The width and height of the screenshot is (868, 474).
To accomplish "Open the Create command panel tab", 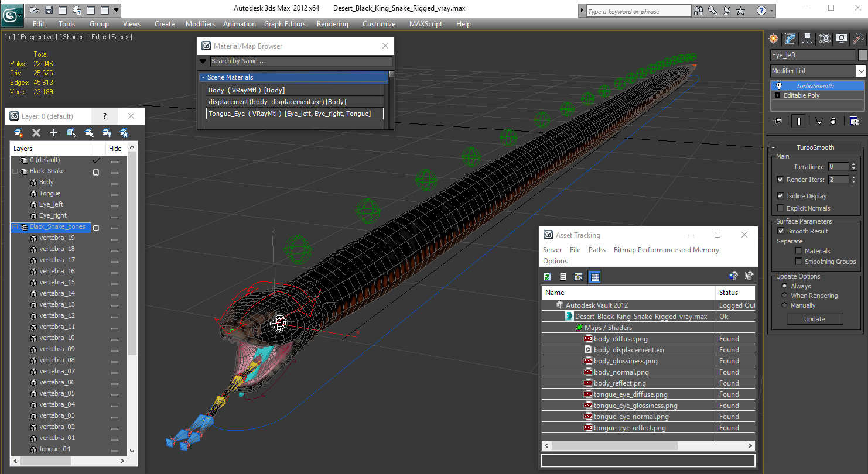I will (x=774, y=39).
